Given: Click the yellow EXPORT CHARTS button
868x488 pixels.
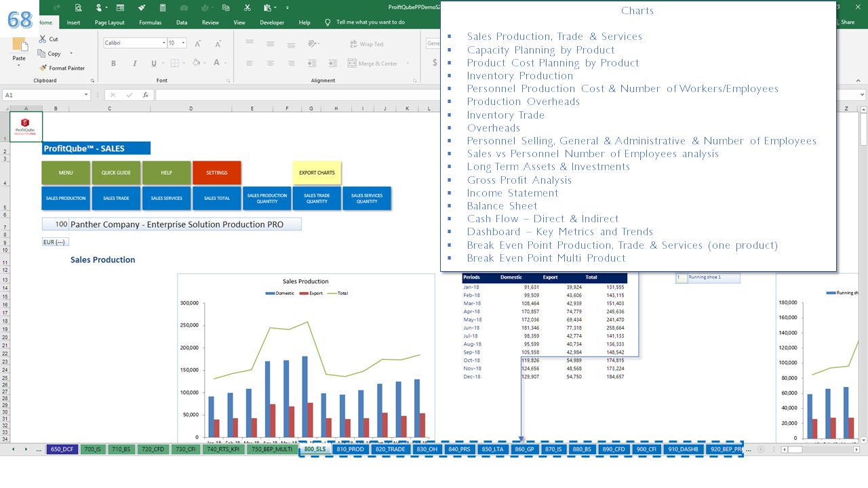Looking at the screenshot, I should [x=317, y=173].
